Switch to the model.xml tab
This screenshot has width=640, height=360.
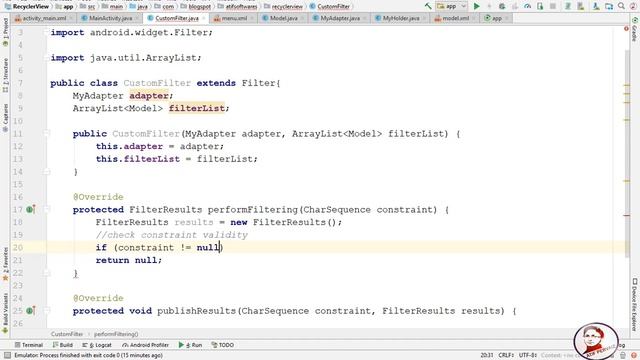pos(455,18)
